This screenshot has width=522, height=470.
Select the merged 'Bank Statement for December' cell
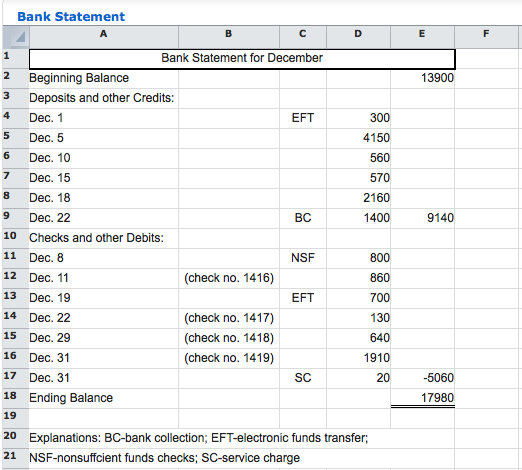pyautogui.click(x=242, y=59)
